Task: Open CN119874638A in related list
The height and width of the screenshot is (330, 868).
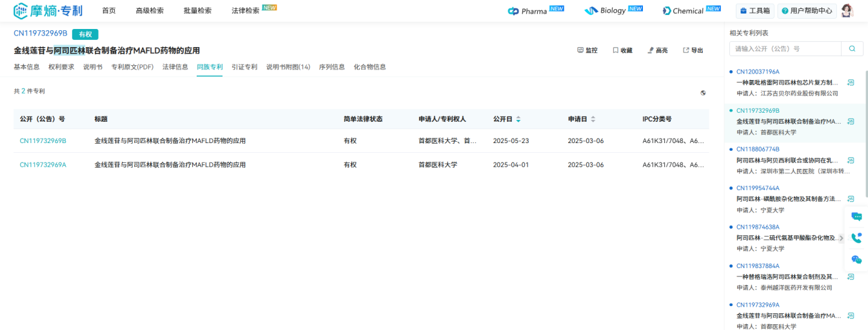Action: point(758,227)
